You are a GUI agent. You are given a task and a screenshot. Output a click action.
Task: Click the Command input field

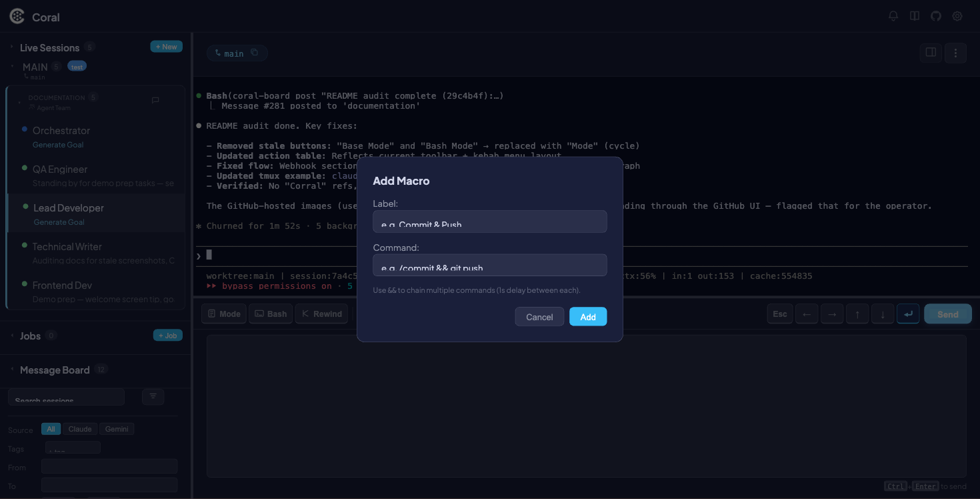click(489, 265)
